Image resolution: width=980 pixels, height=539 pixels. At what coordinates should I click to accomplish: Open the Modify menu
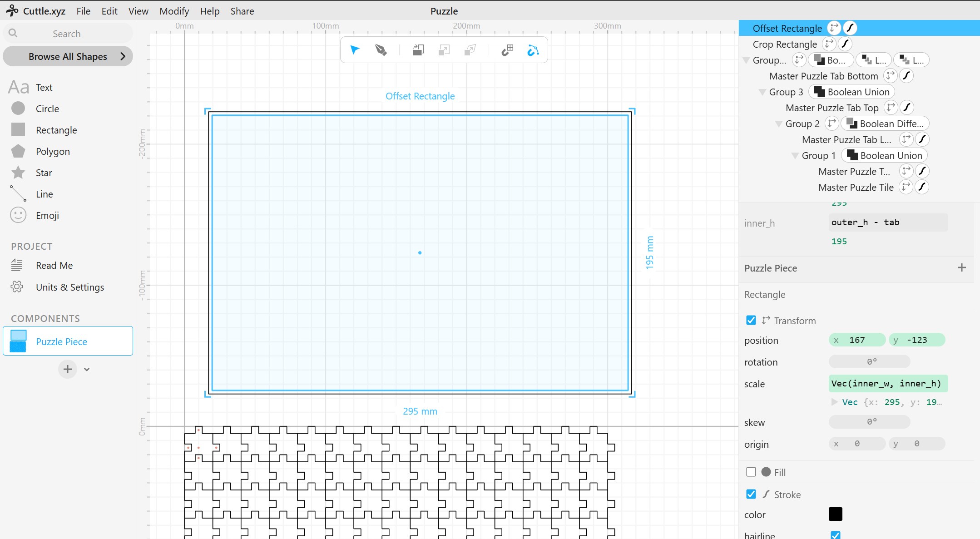click(x=174, y=11)
